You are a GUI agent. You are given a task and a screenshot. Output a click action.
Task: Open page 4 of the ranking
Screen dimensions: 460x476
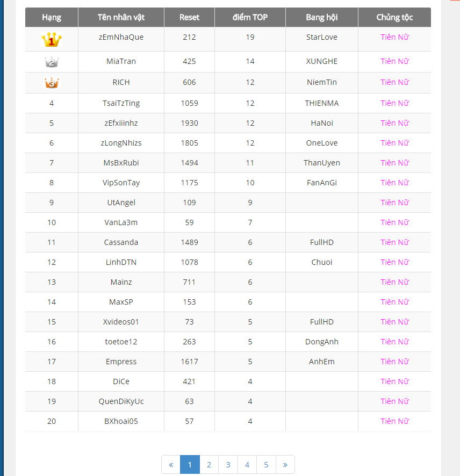coord(247,465)
